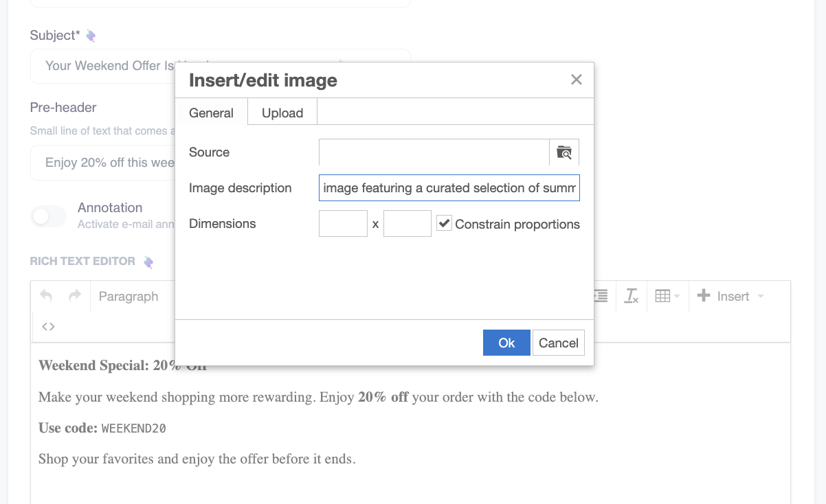Switch to the Upload tab
Image resolution: width=826 pixels, height=504 pixels.
pyautogui.click(x=282, y=113)
